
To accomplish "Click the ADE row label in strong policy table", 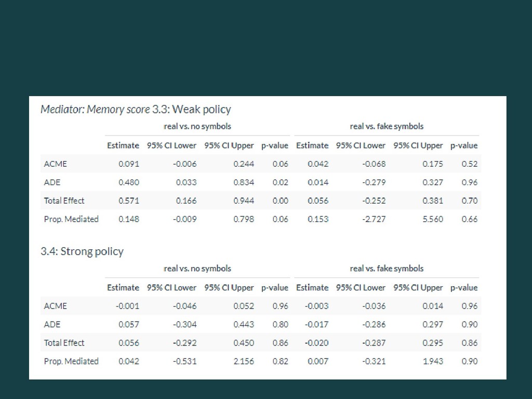I will pyautogui.click(x=52, y=324).
